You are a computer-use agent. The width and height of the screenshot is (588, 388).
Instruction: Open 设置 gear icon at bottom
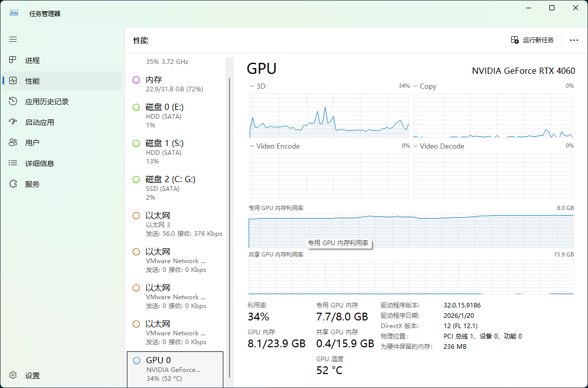point(13,375)
